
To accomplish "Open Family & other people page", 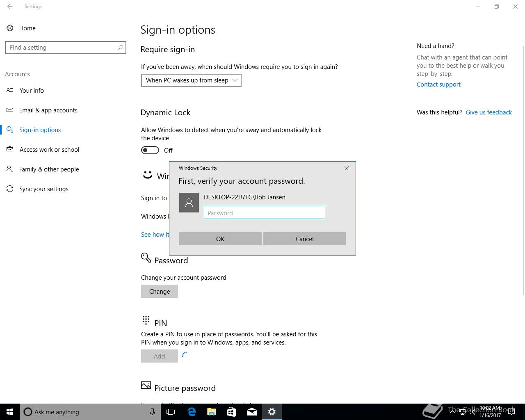I will (x=49, y=169).
